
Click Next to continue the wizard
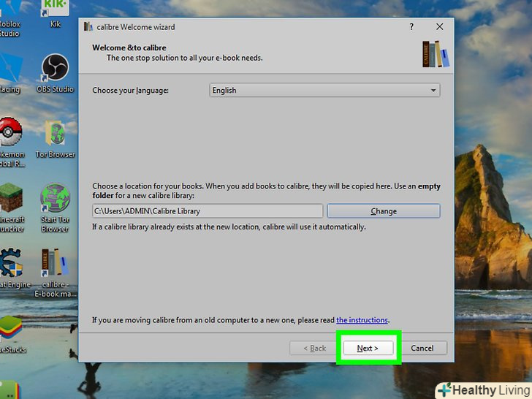(x=368, y=348)
